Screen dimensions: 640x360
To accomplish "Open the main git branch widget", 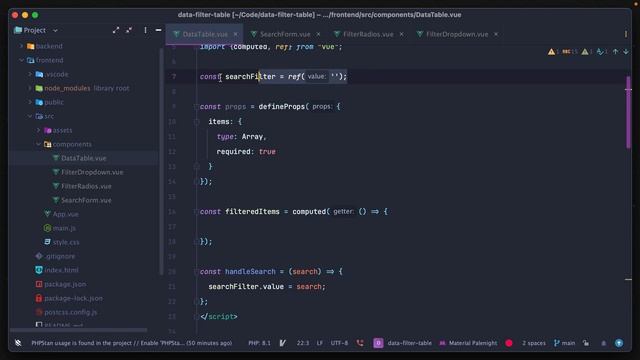I will pos(564,343).
